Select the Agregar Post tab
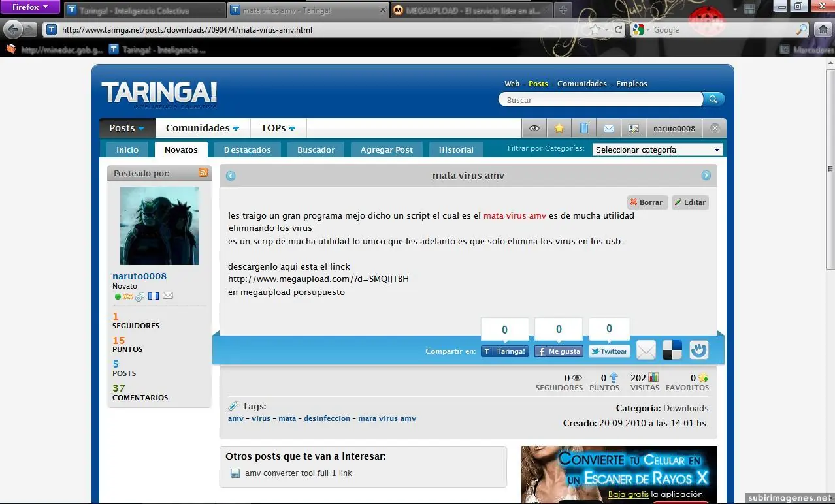The width and height of the screenshot is (835, 504). [x=387, y=150]
